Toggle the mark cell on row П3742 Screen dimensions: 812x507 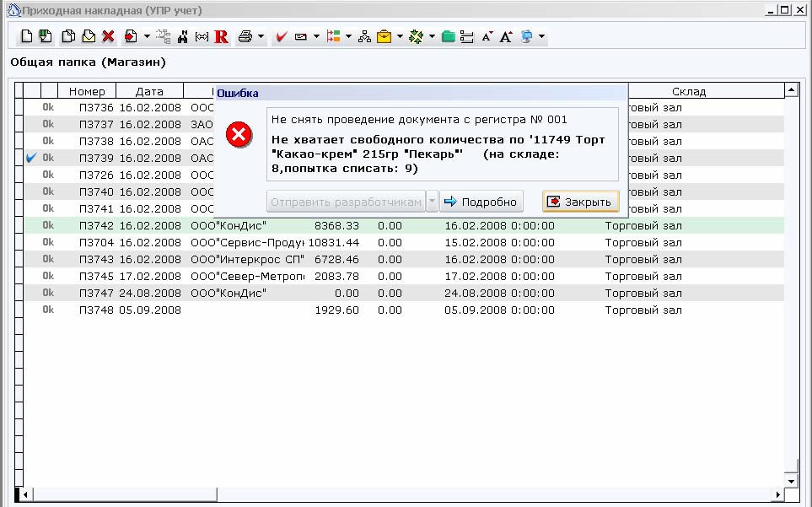[31, 225]
